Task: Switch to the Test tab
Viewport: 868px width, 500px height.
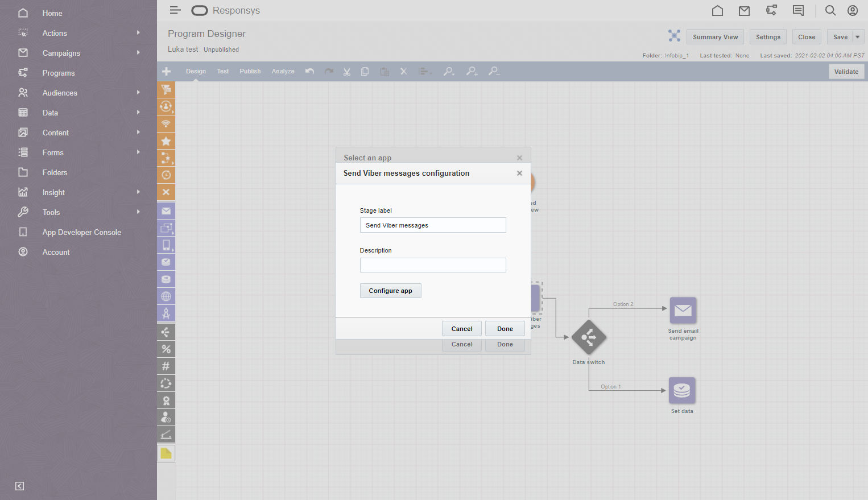Action: coord(222,72)
